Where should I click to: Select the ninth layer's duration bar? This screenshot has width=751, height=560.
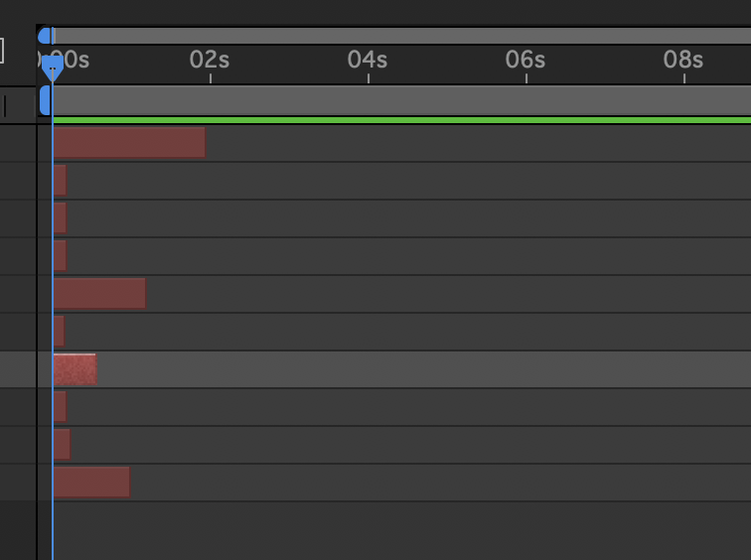pos(62,445)
